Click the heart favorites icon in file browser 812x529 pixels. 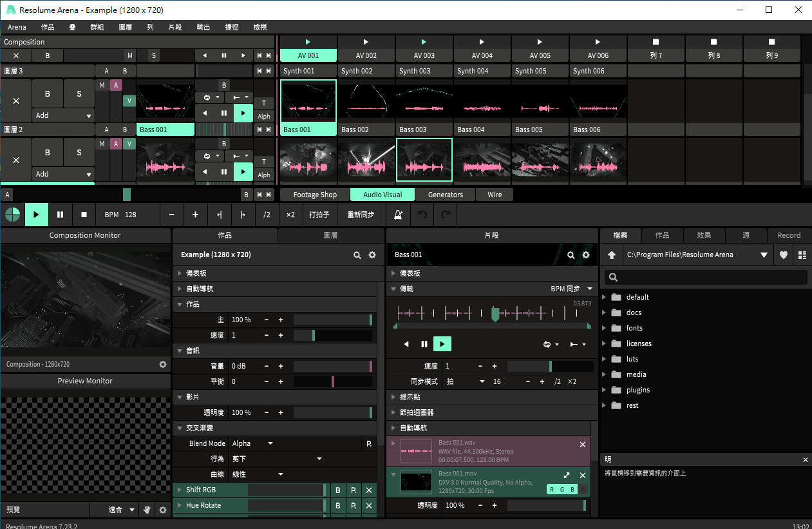pos(783,255)
